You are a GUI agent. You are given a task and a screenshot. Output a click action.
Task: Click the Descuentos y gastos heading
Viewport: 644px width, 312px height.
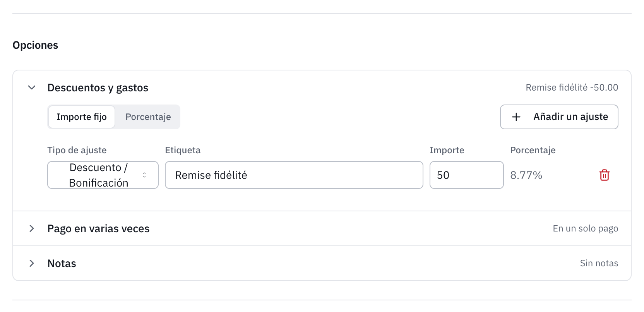coord(98,88)
